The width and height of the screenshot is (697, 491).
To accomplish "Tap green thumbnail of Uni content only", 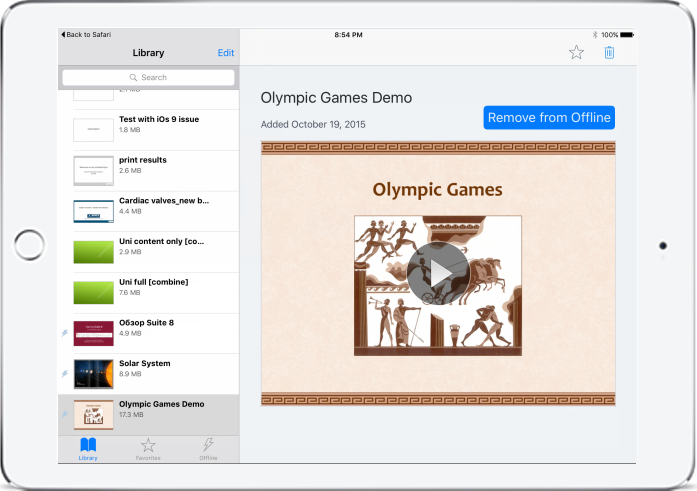I will [93, 252].
